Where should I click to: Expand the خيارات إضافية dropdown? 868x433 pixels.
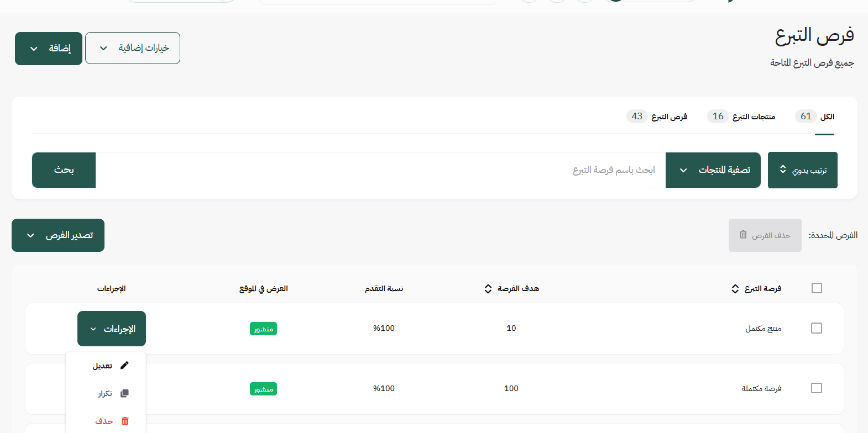pyautogui.click(x=133, y=48)
